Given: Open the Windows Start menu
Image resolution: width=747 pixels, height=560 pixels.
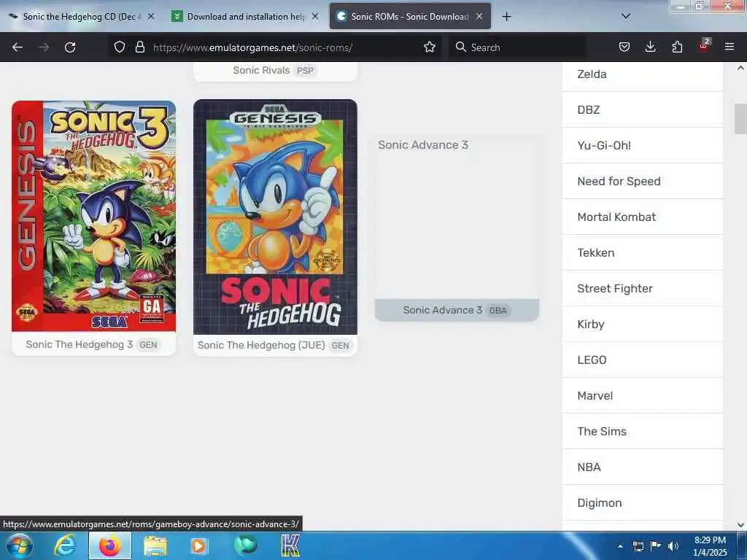Looking at the screenshot, I should (19, 545).
